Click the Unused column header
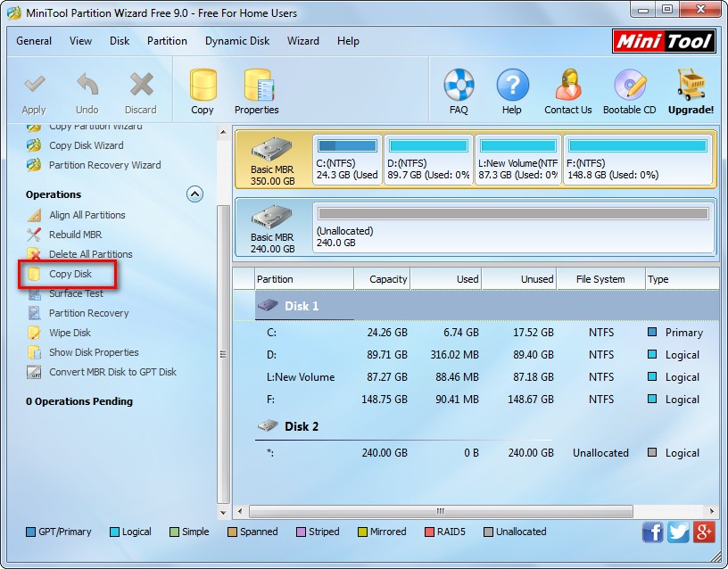Viewport: 728px width, 569px height. (x=519, y=279)
